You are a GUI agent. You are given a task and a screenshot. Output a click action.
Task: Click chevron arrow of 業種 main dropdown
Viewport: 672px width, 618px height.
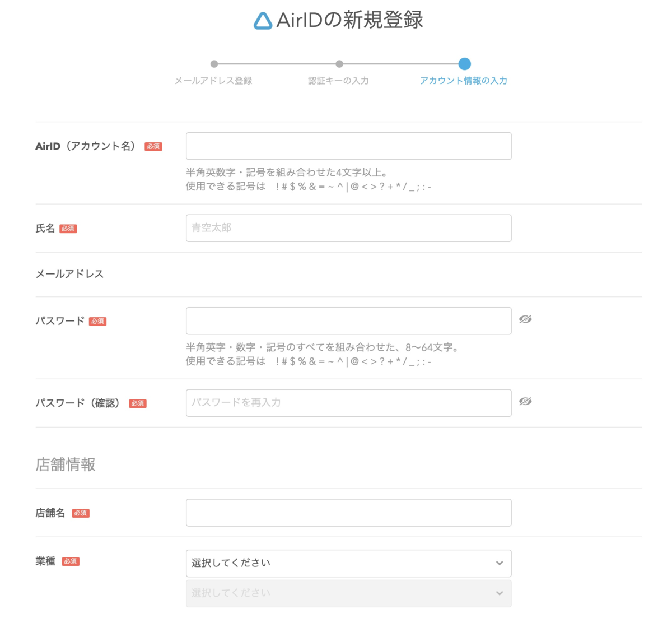tap(500, 563)
